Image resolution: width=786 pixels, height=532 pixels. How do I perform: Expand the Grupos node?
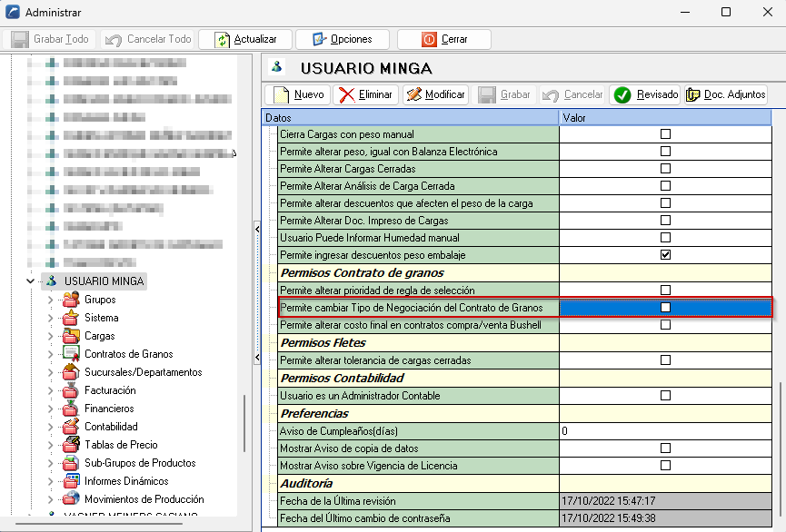[50, 300]
